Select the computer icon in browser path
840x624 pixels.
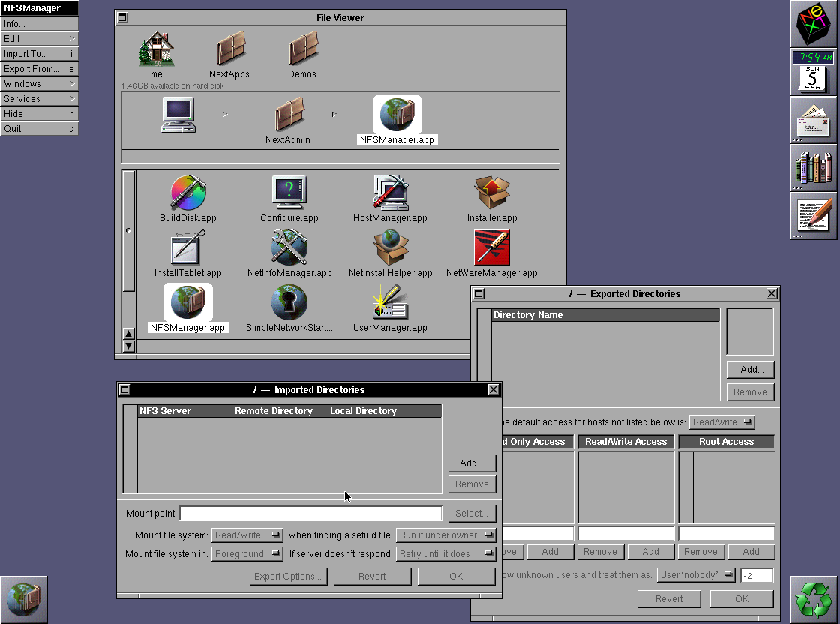click(178, 115)
